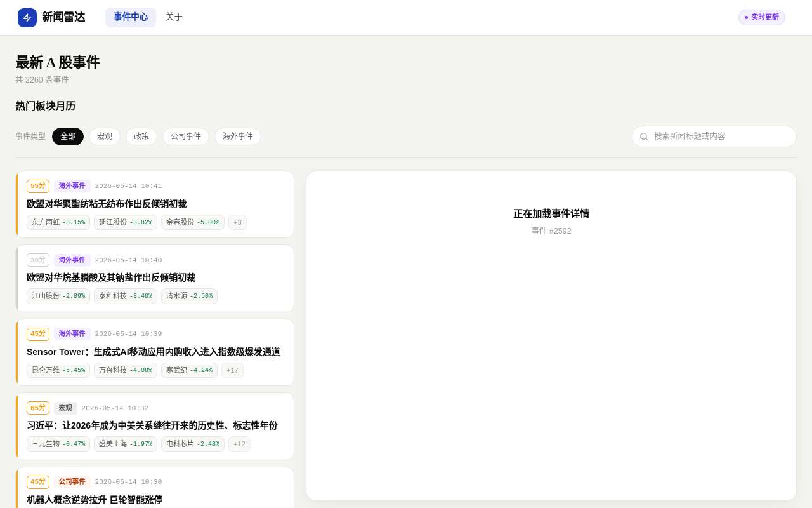Viewport: 812px width, 508px height.
Task: Click the 公司事件 tag on 机器人概念 card
Action: pos(72,482)
